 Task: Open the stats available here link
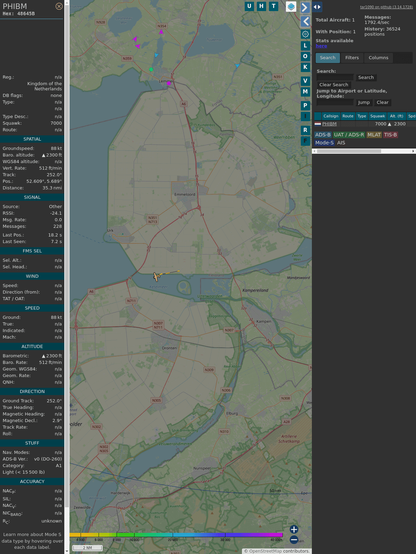point(321,46)
